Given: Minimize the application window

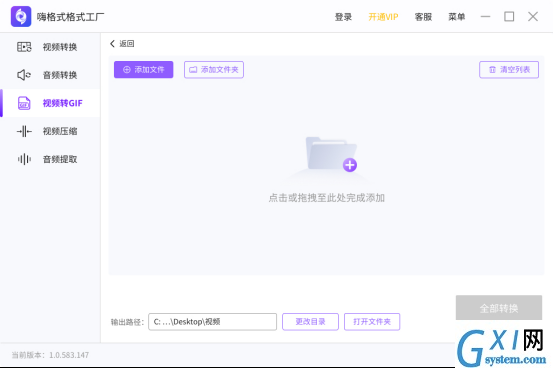Looking at the screenshot, I should point(486,17).
